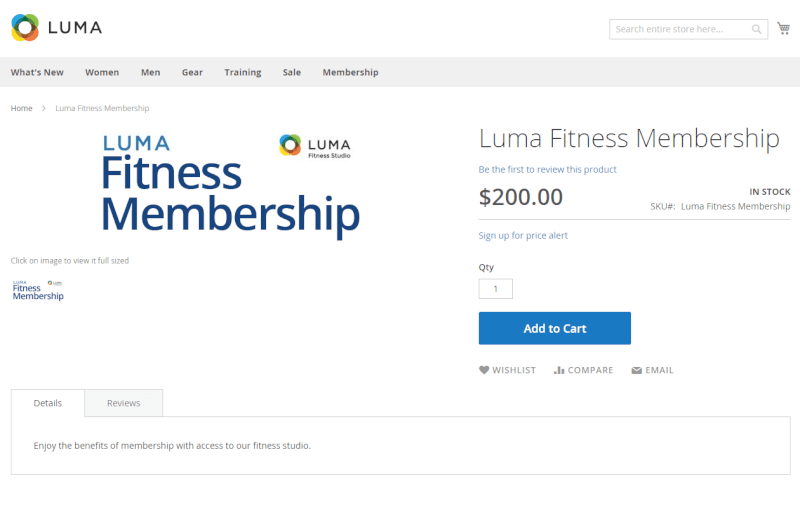Add product to Wishlist heart icon

pos(484,370)
